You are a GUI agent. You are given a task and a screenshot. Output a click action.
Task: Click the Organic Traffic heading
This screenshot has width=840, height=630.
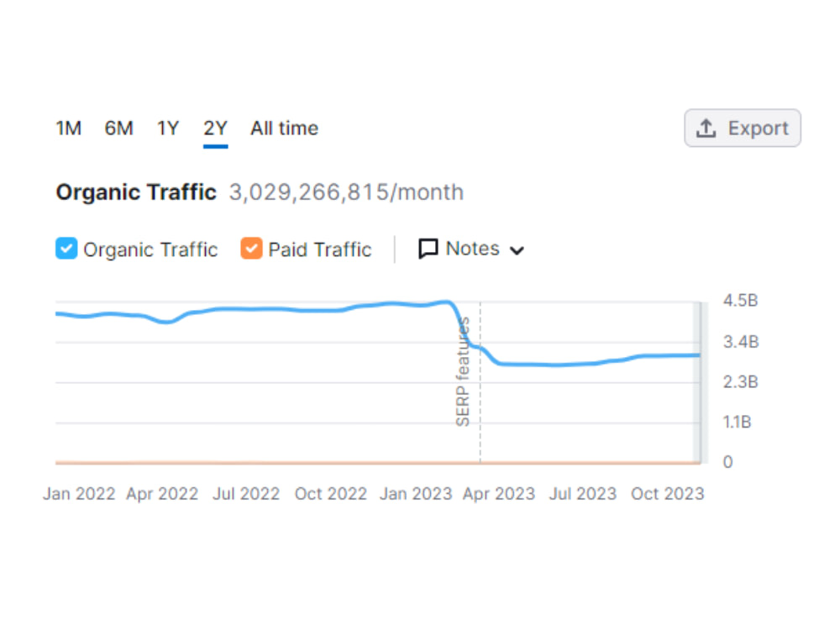(x=136, y=192)
